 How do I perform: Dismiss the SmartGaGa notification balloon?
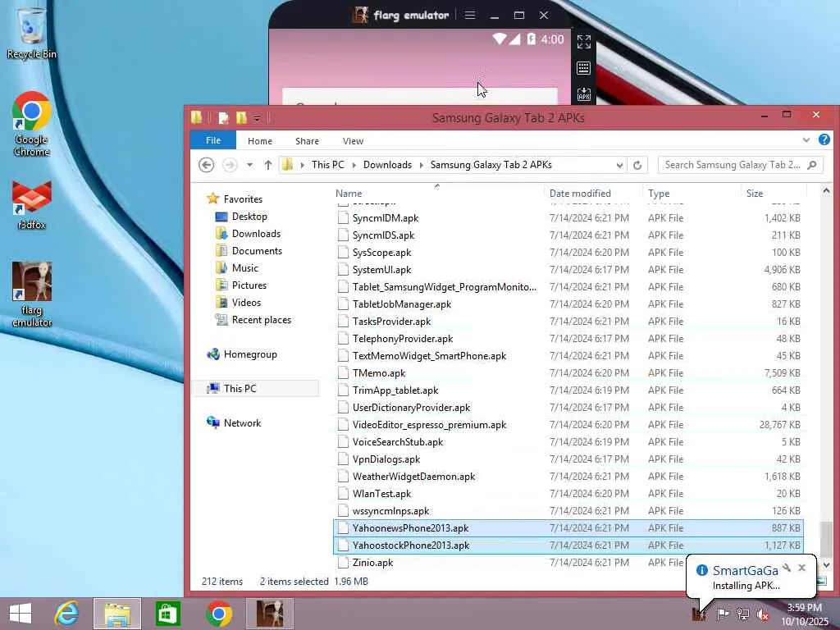click(802, 568)
